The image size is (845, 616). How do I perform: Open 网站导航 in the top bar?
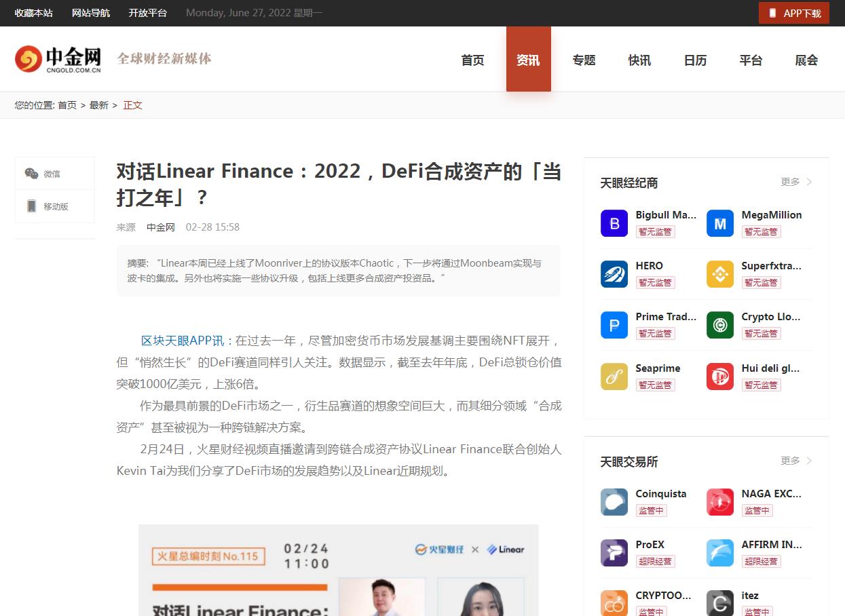[91, 13]
